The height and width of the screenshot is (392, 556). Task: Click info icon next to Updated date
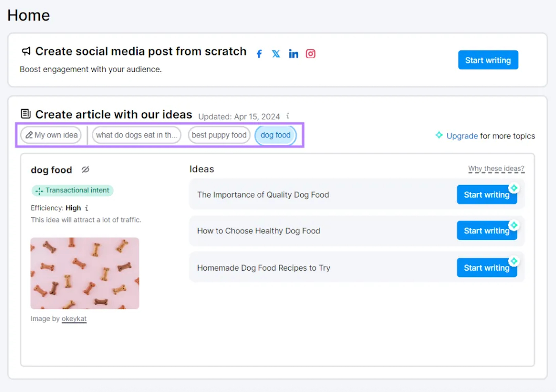288,116
